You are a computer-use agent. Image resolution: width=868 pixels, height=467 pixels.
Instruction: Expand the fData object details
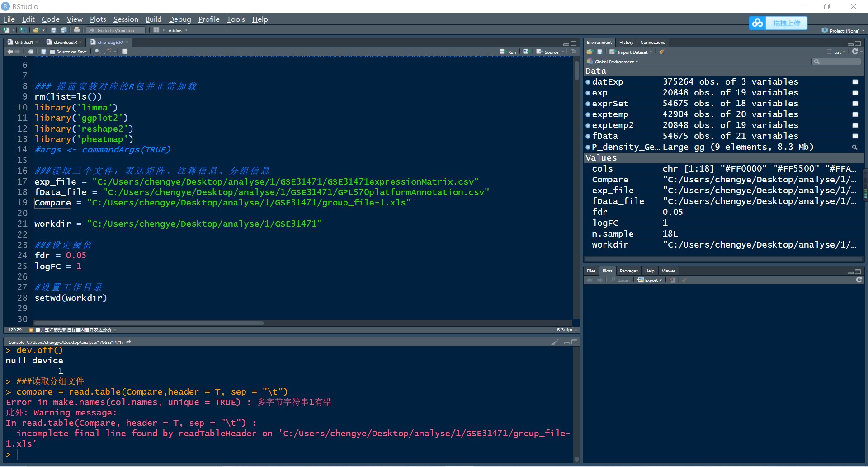[588, 136]
